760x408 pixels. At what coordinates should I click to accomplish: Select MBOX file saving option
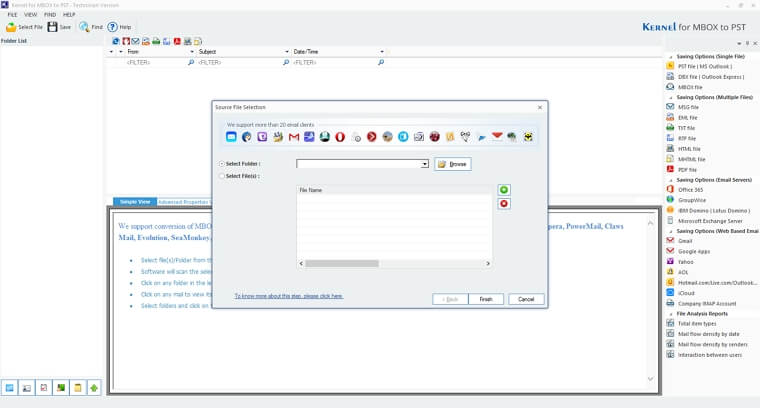pos(684,87)
